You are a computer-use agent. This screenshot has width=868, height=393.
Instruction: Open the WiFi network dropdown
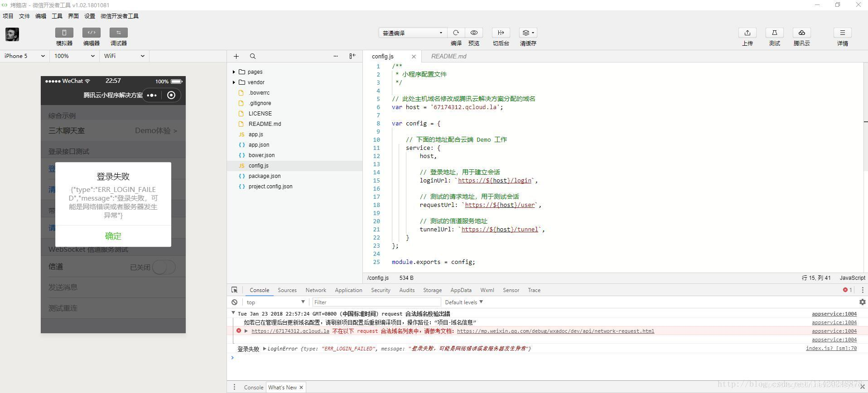[x=124, y=56]
